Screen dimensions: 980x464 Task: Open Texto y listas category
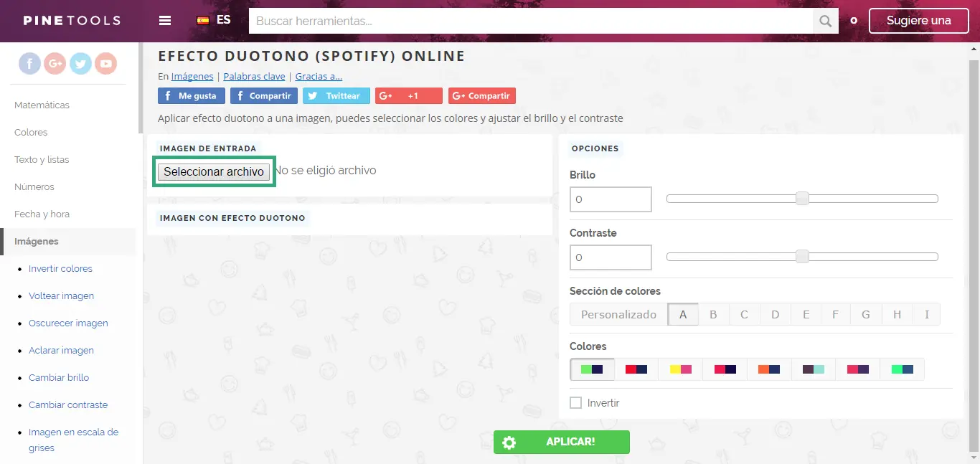pos(42,159)
